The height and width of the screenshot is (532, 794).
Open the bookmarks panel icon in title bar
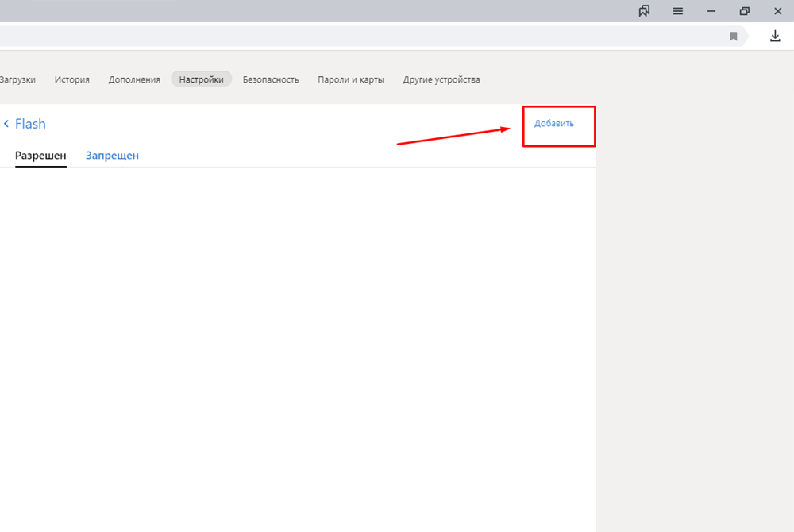click(x=645, y=11)
